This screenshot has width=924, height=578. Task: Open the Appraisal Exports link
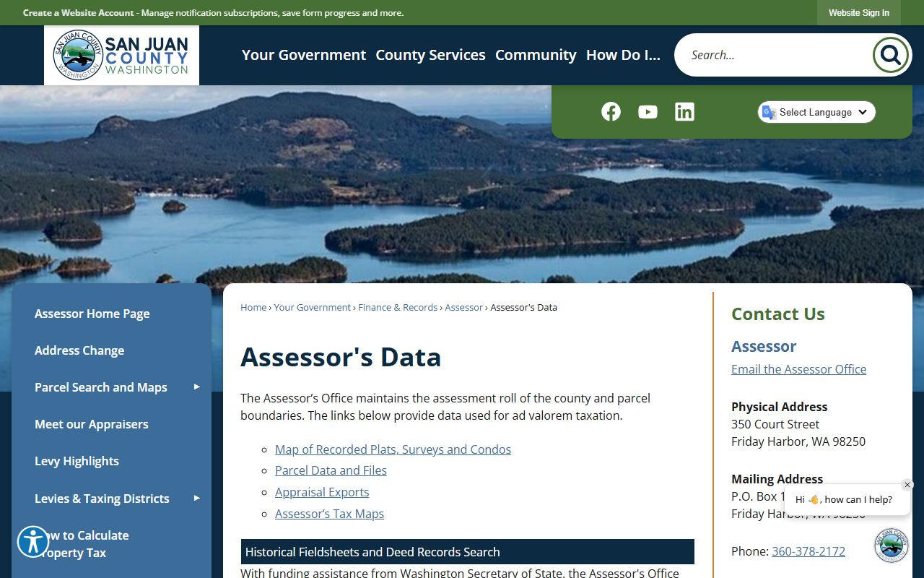322,492
